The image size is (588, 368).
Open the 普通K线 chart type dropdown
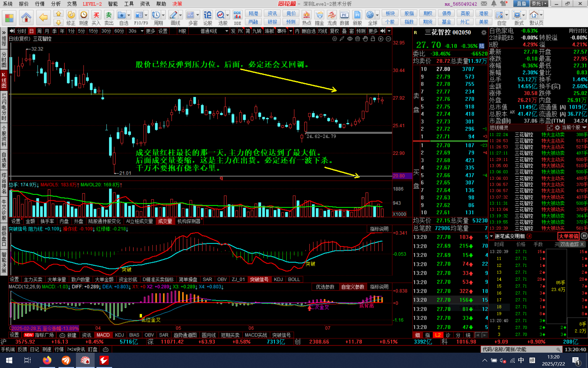(x=227, y=31)
